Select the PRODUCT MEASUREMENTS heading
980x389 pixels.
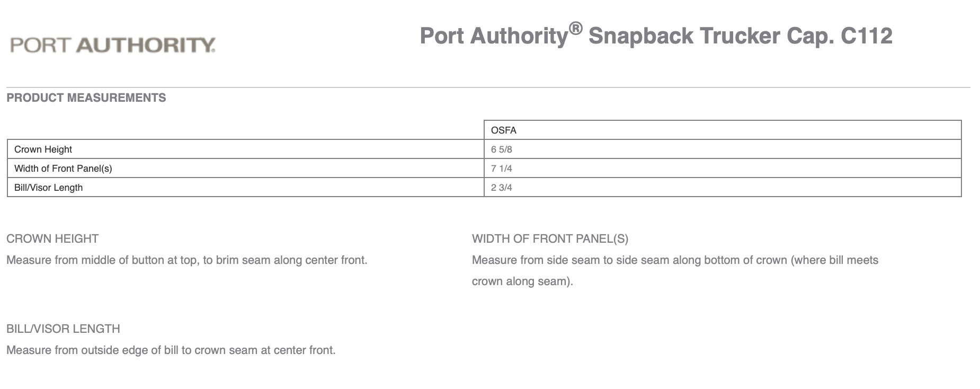click(86, 98)
